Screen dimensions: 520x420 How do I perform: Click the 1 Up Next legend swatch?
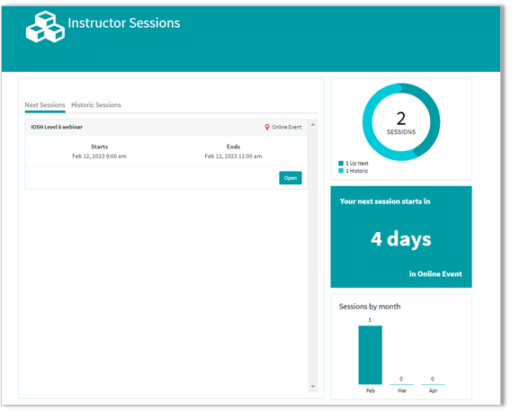pyautogui.click(x=341, y=164)
